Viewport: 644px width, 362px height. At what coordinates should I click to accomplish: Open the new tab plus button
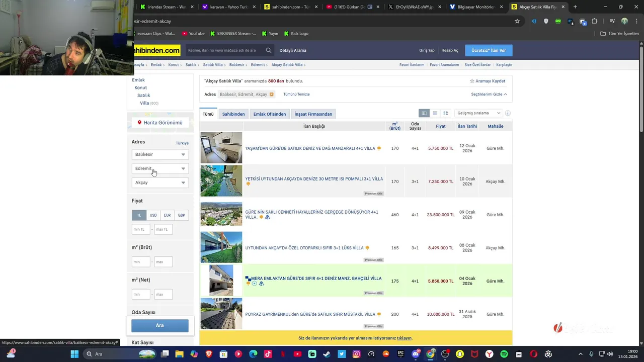pyautogui.click(x=575, y=7)
